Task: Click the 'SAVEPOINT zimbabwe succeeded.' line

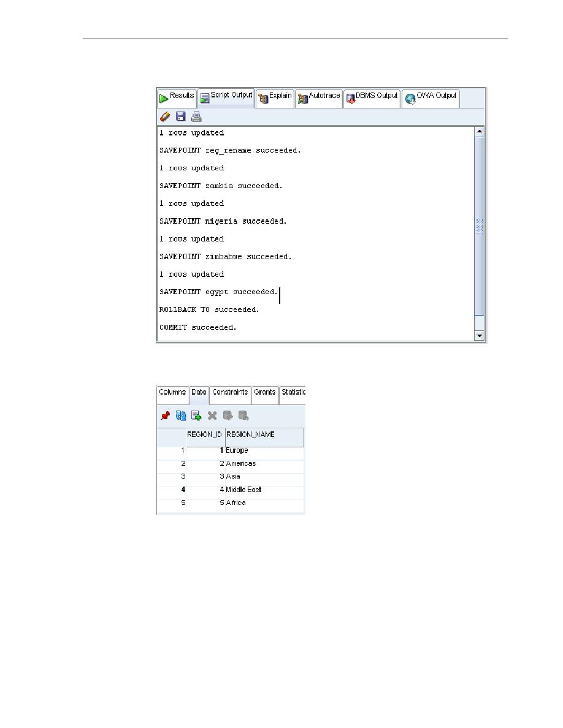Action: pyautogui.click(x=225, y=256)
